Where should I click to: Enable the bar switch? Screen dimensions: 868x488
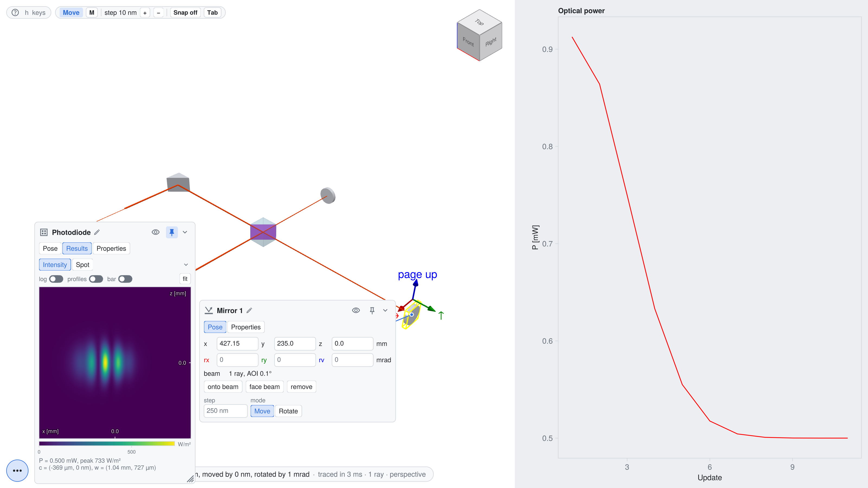tap(125, 279)
